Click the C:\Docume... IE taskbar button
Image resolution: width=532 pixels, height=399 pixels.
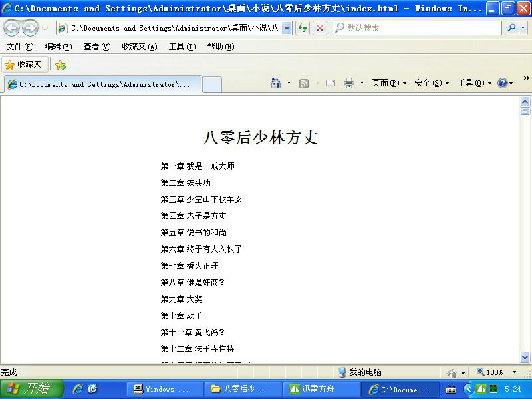pos(400,389)
